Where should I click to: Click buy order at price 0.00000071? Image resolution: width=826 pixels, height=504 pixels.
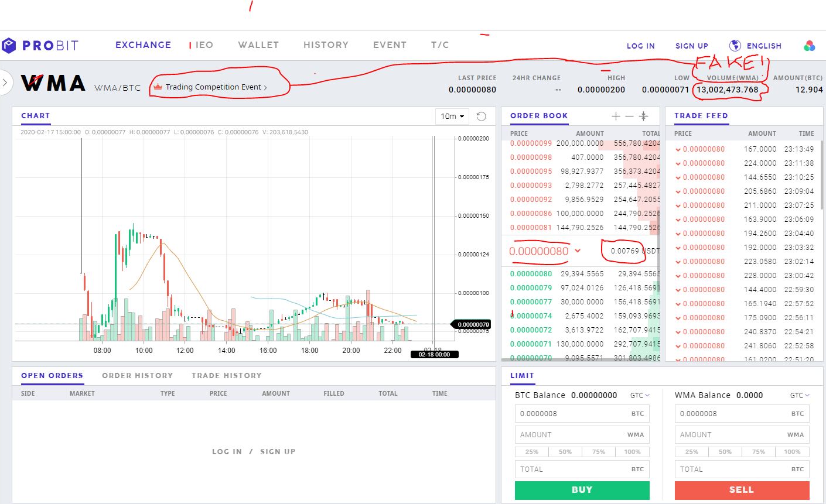point(581,344)
